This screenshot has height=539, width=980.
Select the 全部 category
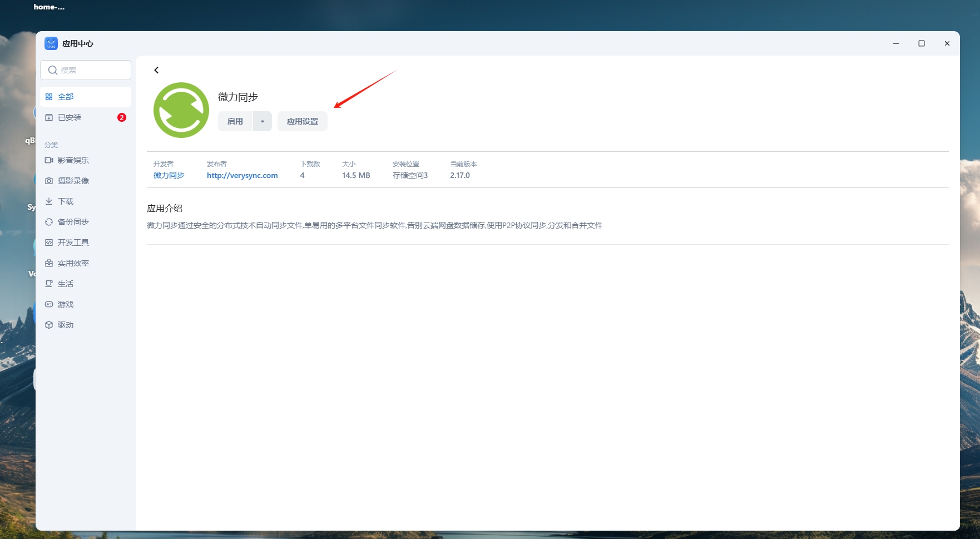[x=86, y=97]
